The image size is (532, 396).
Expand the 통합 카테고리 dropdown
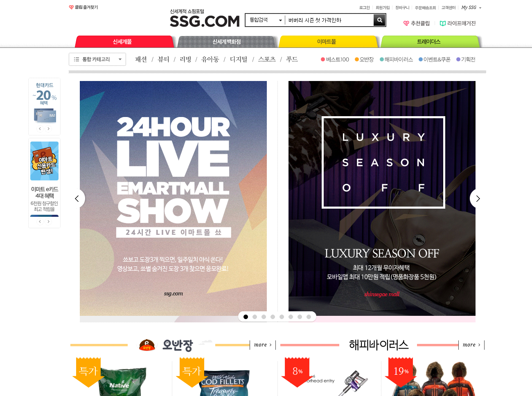[97, 59]
